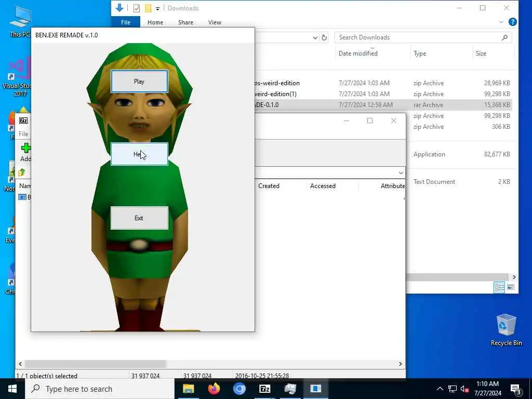Viewport: 532px width, 399px height.
Task: Click the 7-Zip up-folder icon
Action: point(22,172)
